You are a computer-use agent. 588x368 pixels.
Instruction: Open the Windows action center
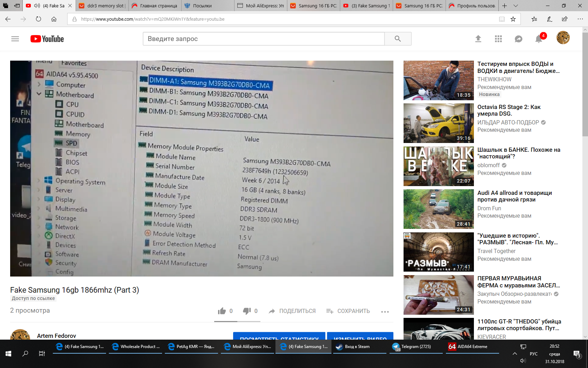(x=577, y=354)
